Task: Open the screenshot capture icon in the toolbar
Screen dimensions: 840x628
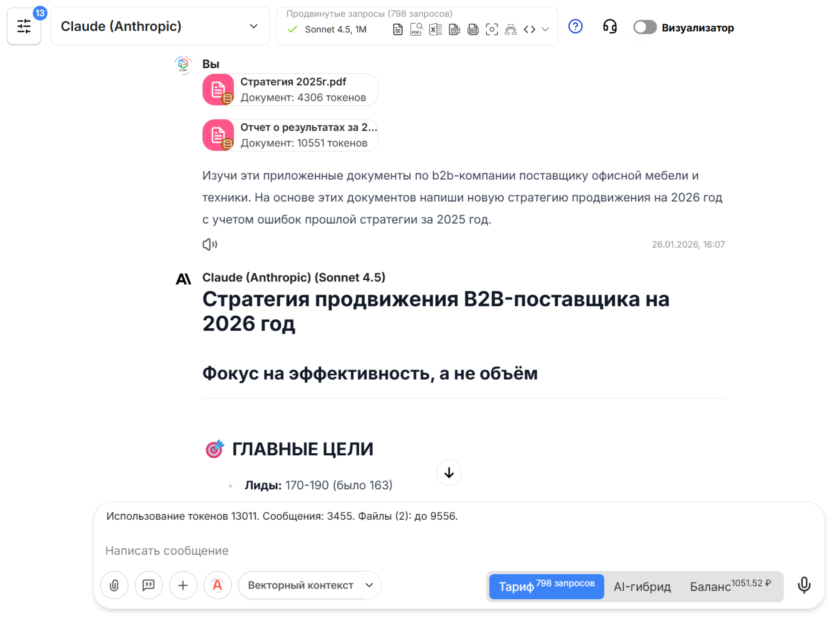Action: click(492, 29)
